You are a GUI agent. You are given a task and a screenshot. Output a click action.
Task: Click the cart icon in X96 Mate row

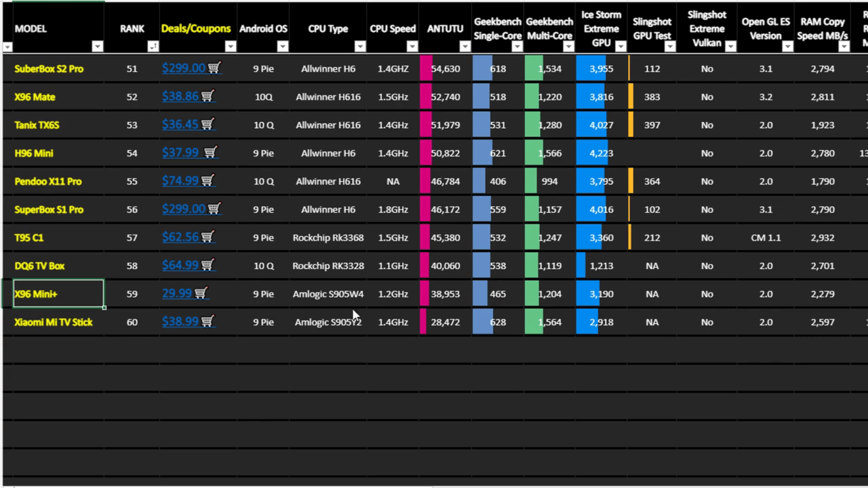point(208,96)
